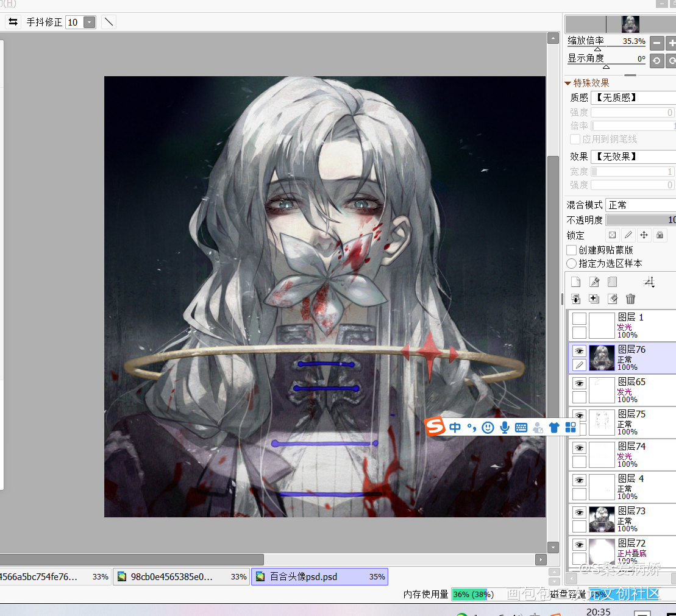Viewport: 676px width, 616px height.
Task: Hide layer 图层76
Action: (579, 351)
